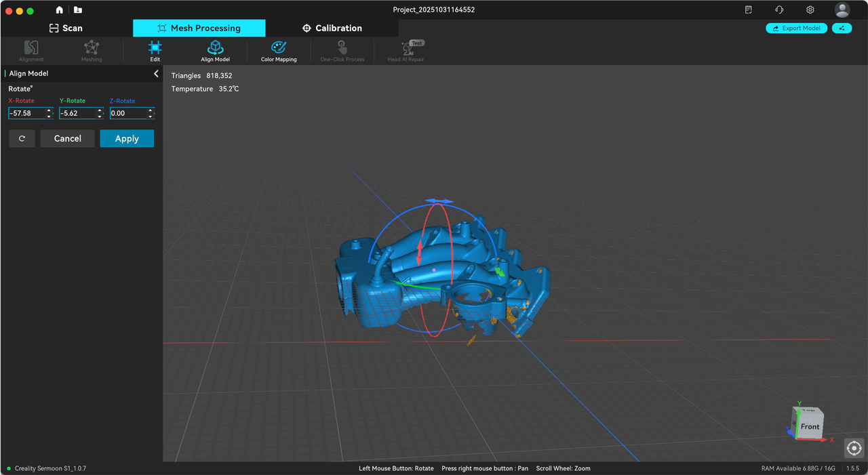Click the share icon beside Export Model
The width and height of the screenshot is (868, 475).
point(842,28)
